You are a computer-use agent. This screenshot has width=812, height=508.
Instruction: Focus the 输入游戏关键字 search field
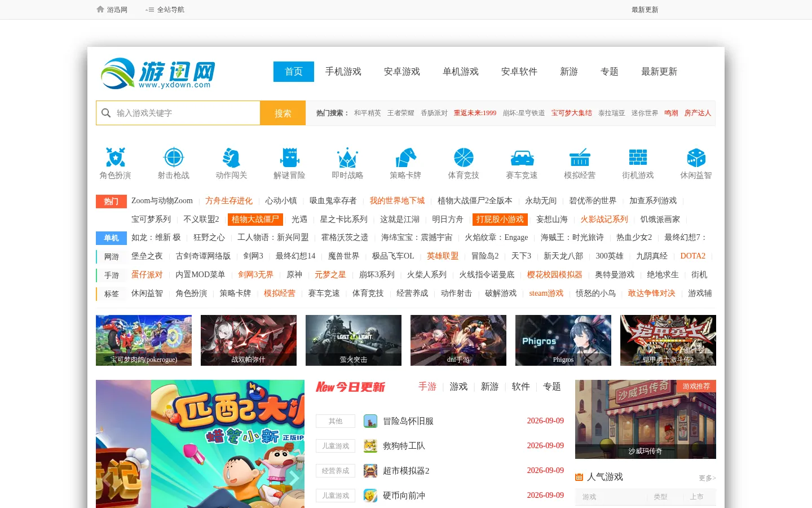(178, 113)
